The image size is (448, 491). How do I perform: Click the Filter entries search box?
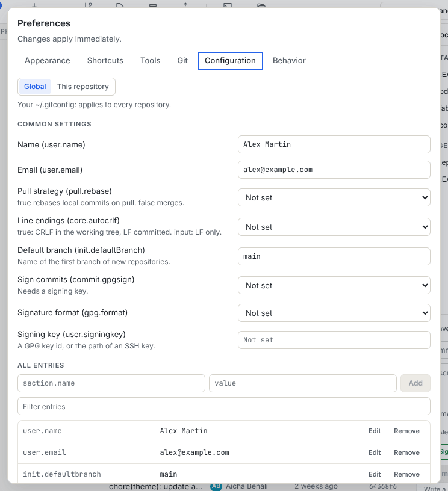point(224,406)
